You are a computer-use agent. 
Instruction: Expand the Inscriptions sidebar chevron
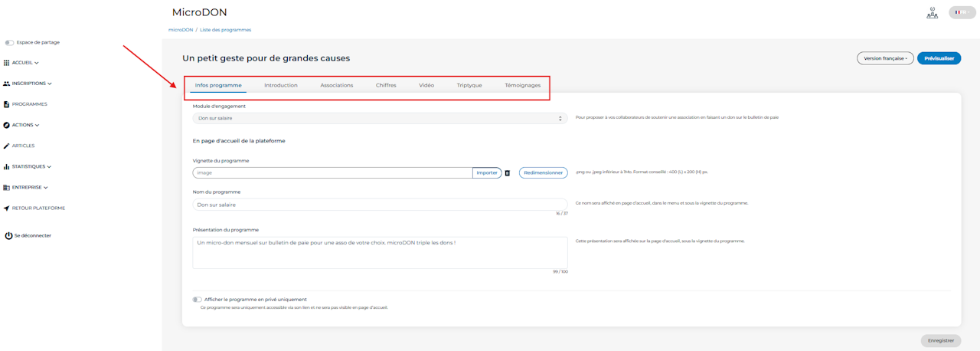50,84
